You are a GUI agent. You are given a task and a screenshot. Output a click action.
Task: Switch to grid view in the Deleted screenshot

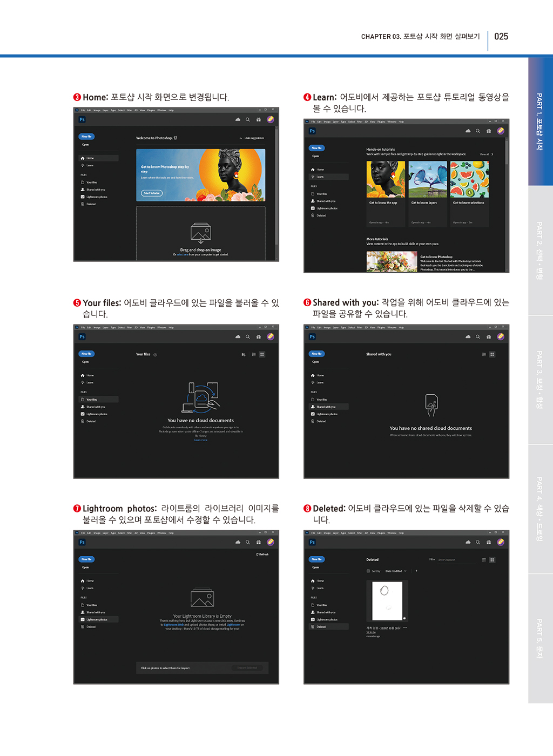pyautogui.click(x=492, y=560)
